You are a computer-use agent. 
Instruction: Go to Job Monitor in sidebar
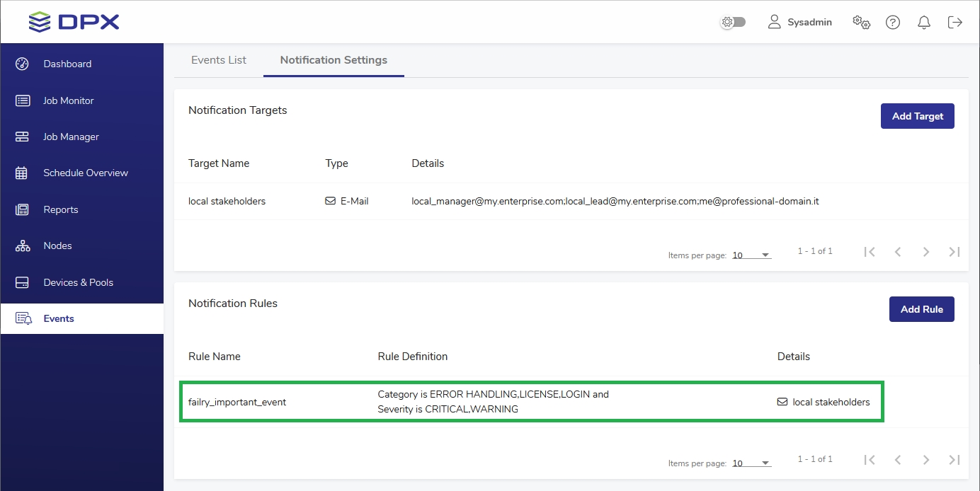[x=68, y=100]
